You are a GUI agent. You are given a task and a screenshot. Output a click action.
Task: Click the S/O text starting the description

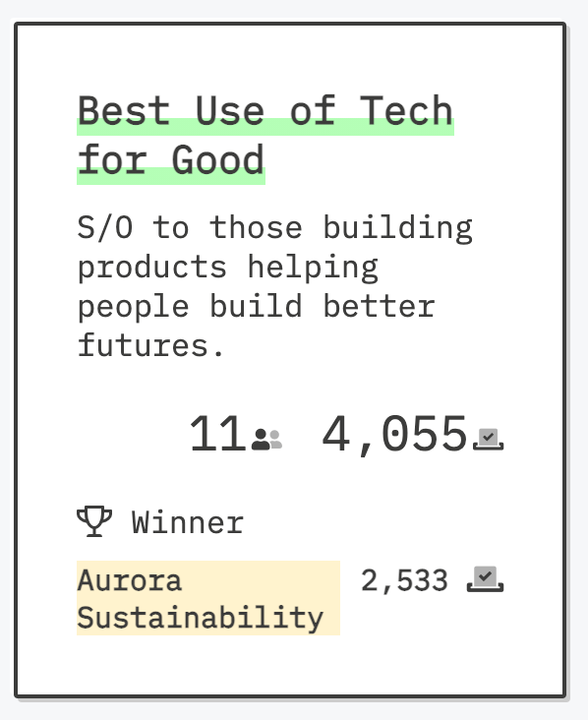point(105,227)
